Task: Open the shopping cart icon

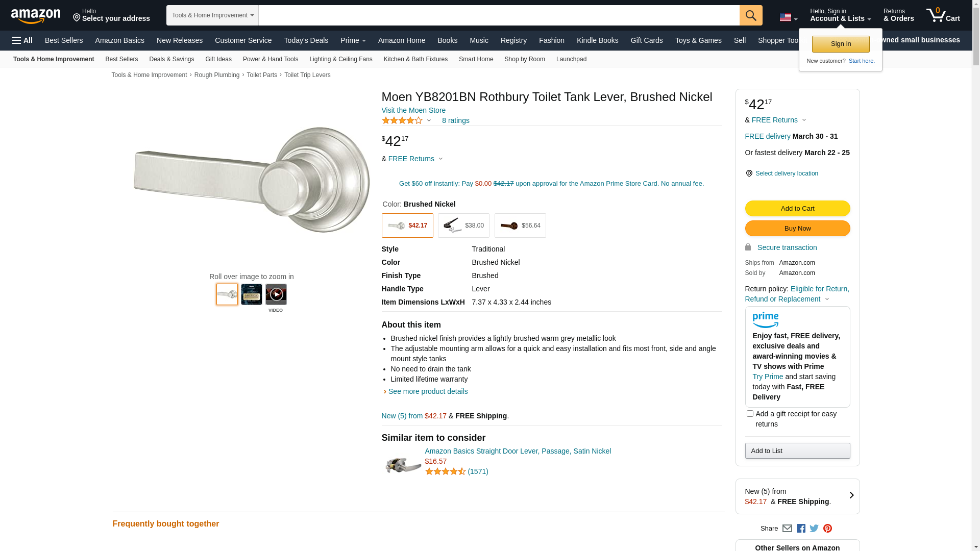Action: (x=942, y=15)
